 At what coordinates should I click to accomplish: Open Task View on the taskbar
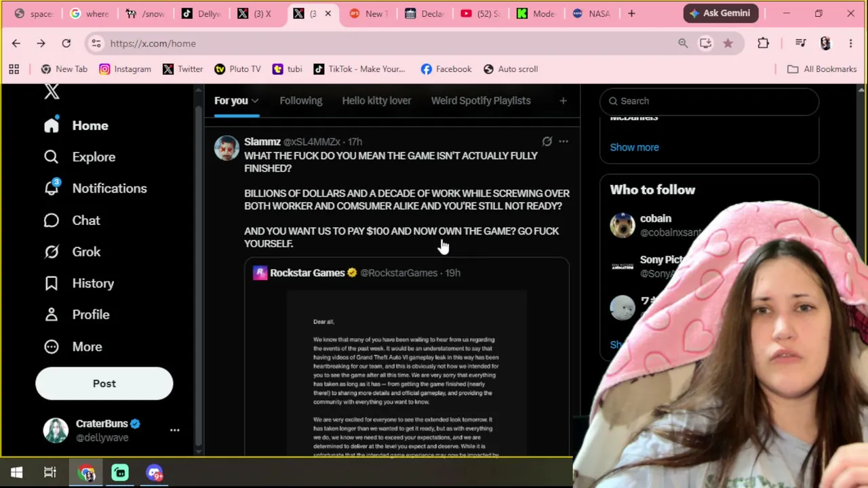click(x=50, y=473)
